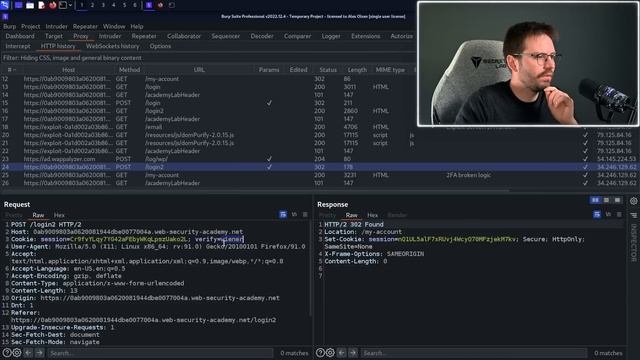Switch Request view to Hex
Screen dimensions: 640x360
(59, 215)
